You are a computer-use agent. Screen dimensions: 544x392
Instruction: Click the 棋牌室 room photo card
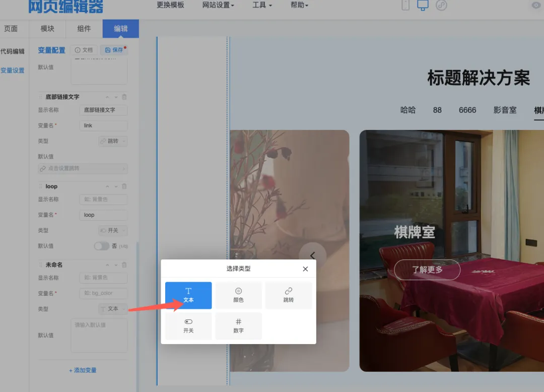(x=452, y=251)
